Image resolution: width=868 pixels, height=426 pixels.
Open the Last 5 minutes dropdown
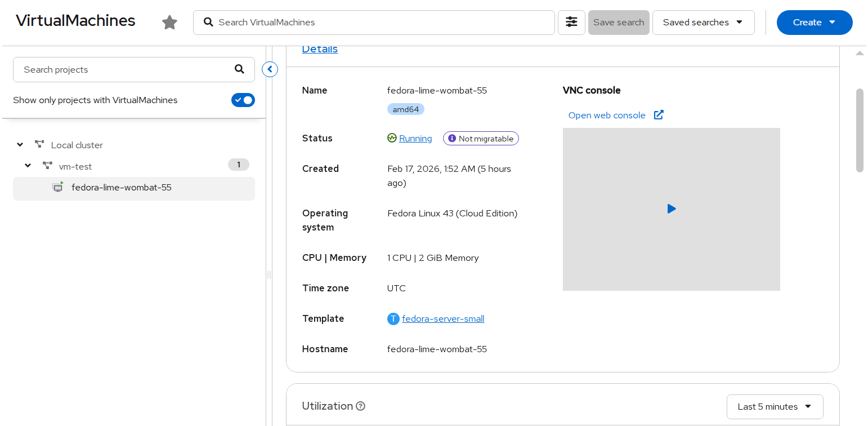point(775,407)
